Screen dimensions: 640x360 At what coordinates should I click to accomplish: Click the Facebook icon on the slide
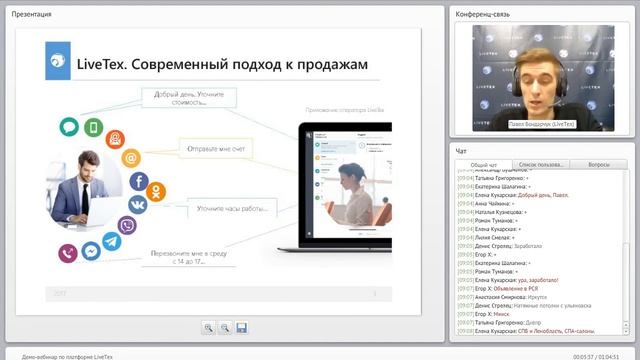point(139,181)
